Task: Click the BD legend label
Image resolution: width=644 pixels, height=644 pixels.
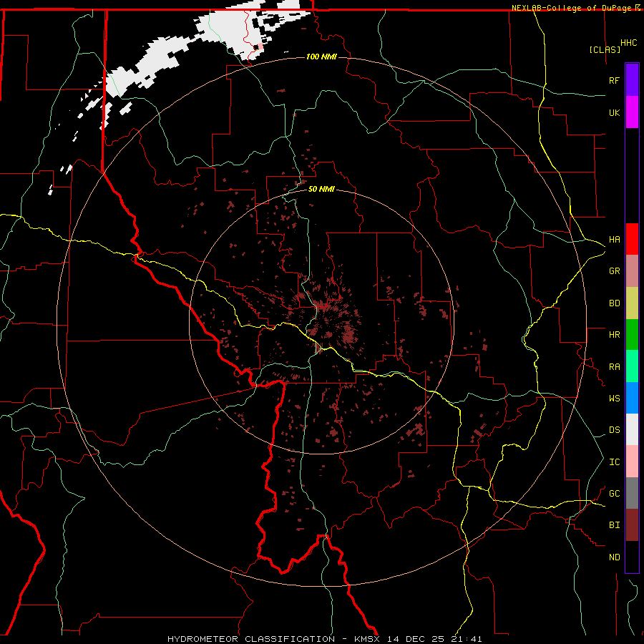Action: pyautogui.click(x=614, y=303)
